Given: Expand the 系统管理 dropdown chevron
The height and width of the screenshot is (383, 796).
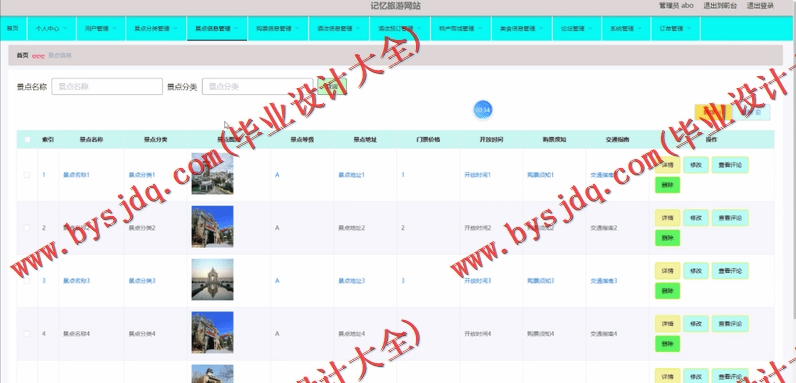Looking at the screenshot, I should [x=639, y=28].
